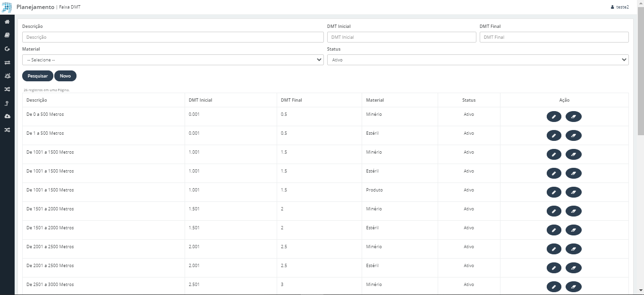The height and width of the screenshot is (295, 644).
Task: Edit the 1501 a 2000 Minério row
Action: click(x=554, y=211)
